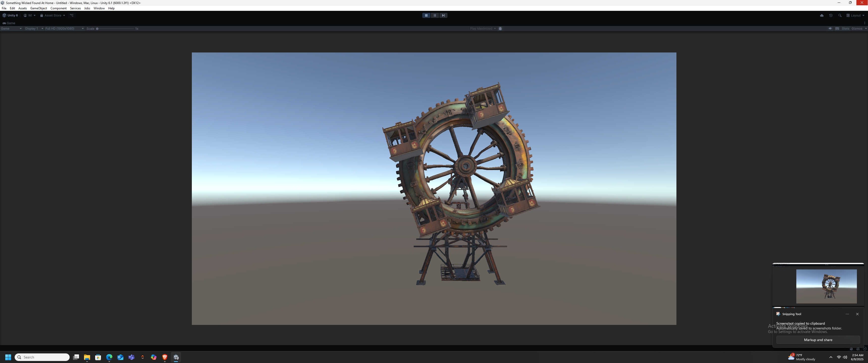Toggle the debugger status bar bug icon
This screenshot has width=868, height=363.
tap(851, 349)
